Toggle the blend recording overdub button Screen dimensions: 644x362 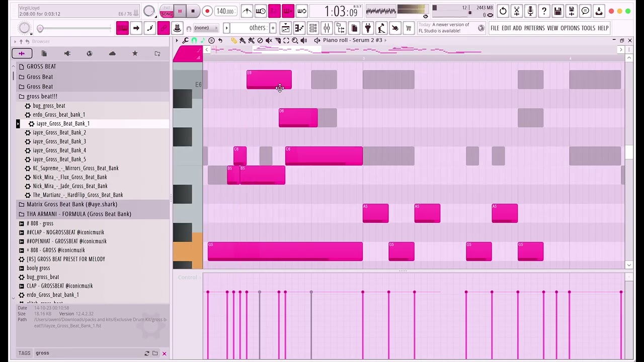[x=288, y=11]
